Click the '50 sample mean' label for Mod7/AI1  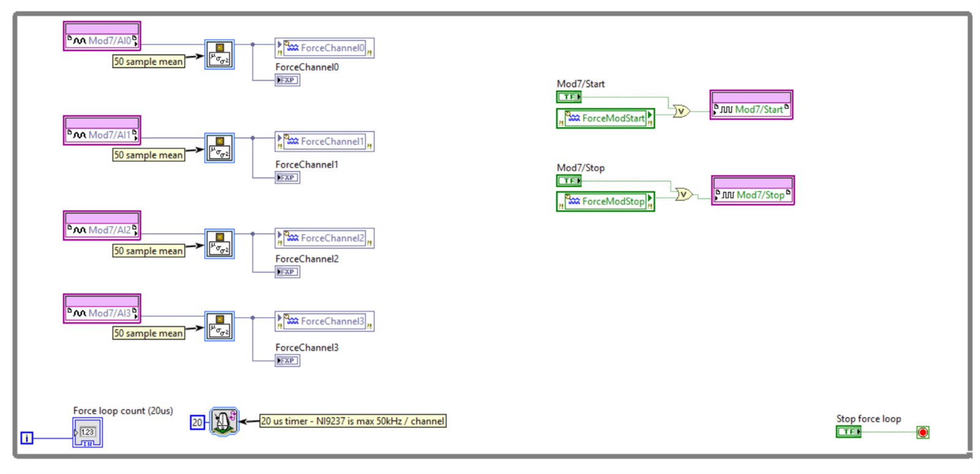tap(148, 155)
